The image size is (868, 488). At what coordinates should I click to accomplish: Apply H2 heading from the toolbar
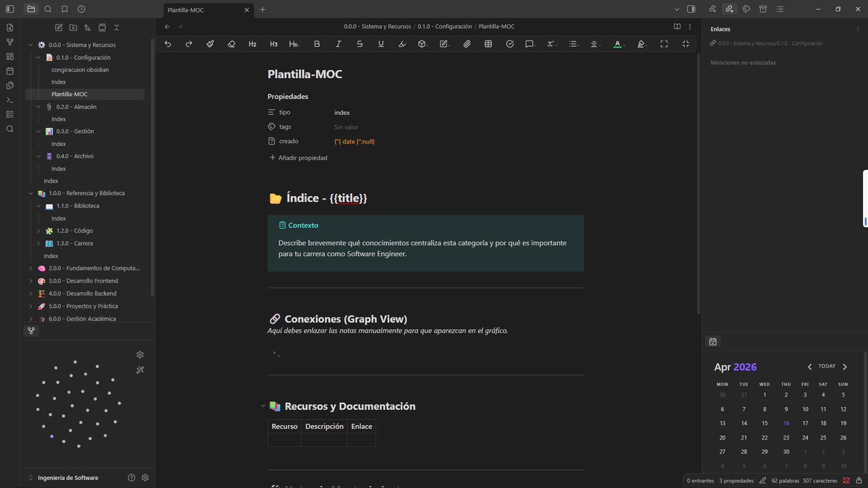click(x=252, y=44)
